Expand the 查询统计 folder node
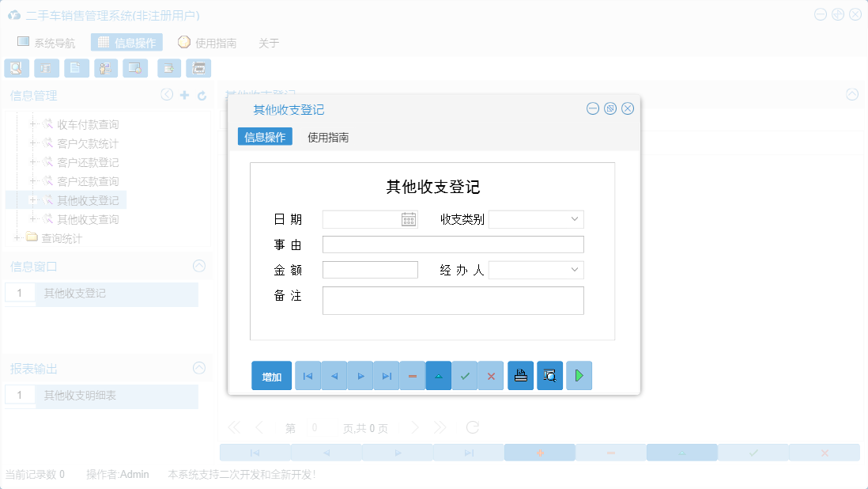The image size is (868, 489). 17,237
